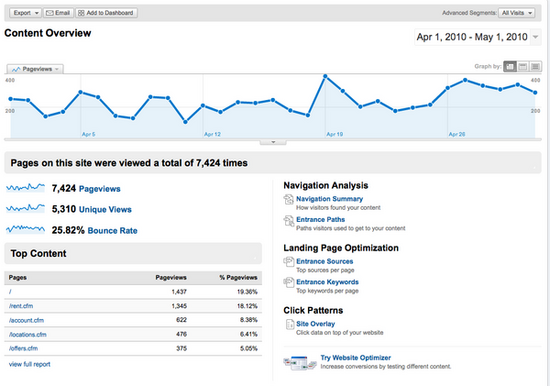550x386 pixels.
Task: Open the Unique Views link
Action: 105,209
